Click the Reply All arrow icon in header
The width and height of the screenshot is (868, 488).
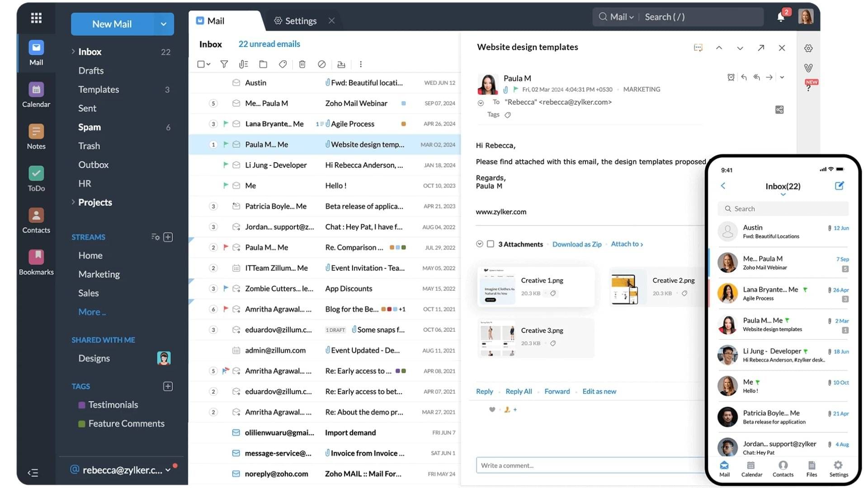[756, 77]
